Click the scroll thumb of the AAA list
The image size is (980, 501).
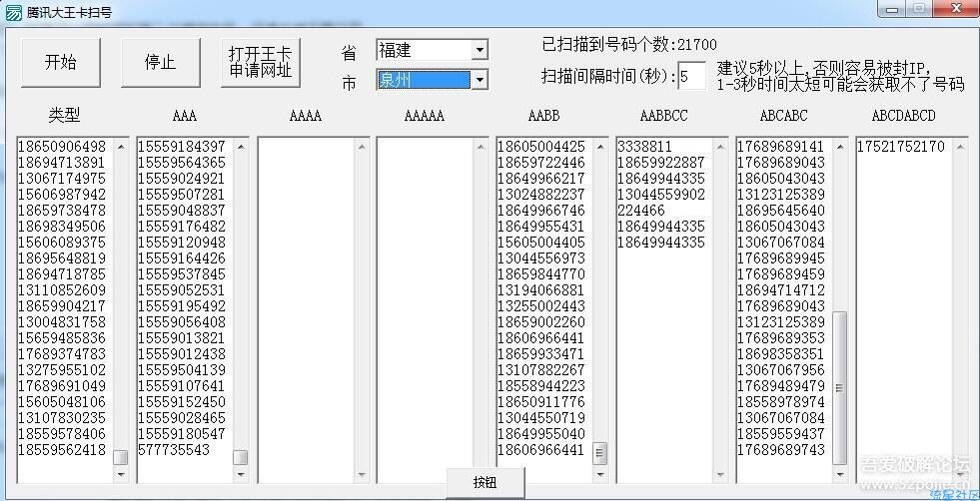coord(241,457)
